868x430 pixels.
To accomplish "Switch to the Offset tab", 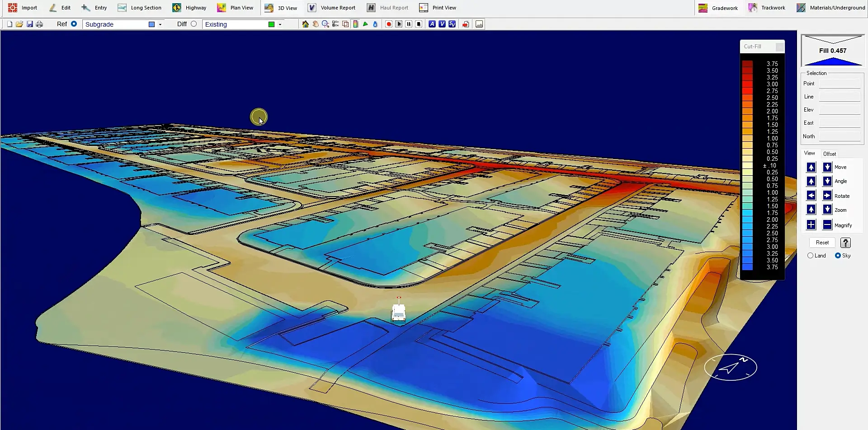I will coord(829,154).
